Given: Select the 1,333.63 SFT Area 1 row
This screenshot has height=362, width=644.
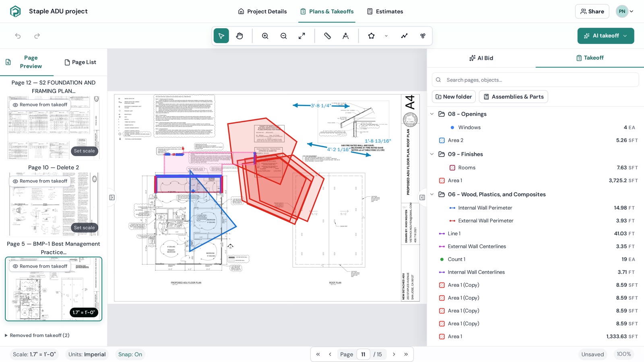Looking at the screenshot, I should [x=535, y=337].
